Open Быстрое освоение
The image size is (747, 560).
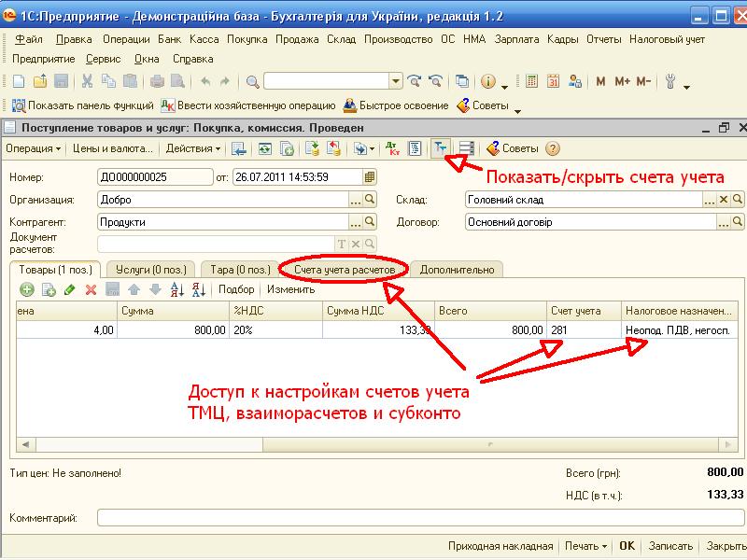pos(396,105)
